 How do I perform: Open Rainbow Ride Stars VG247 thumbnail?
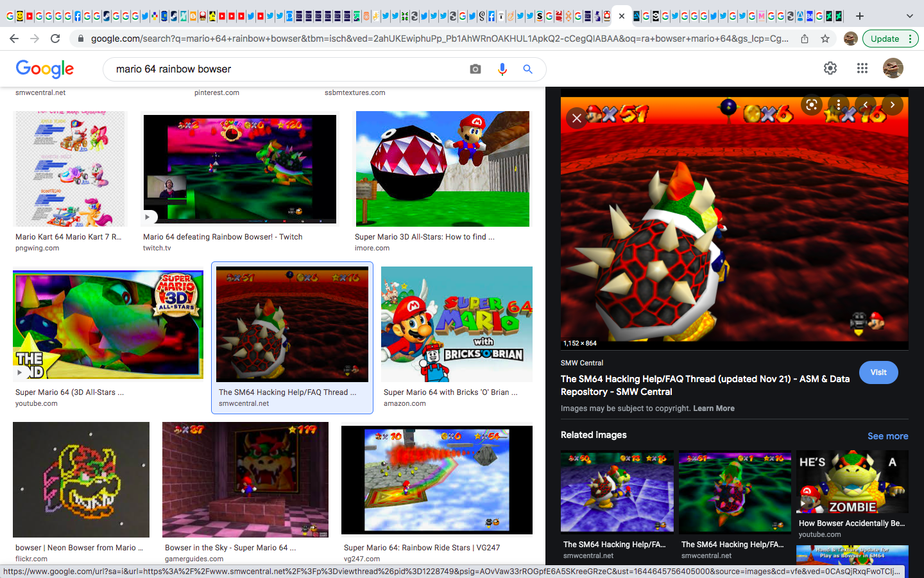437,480
